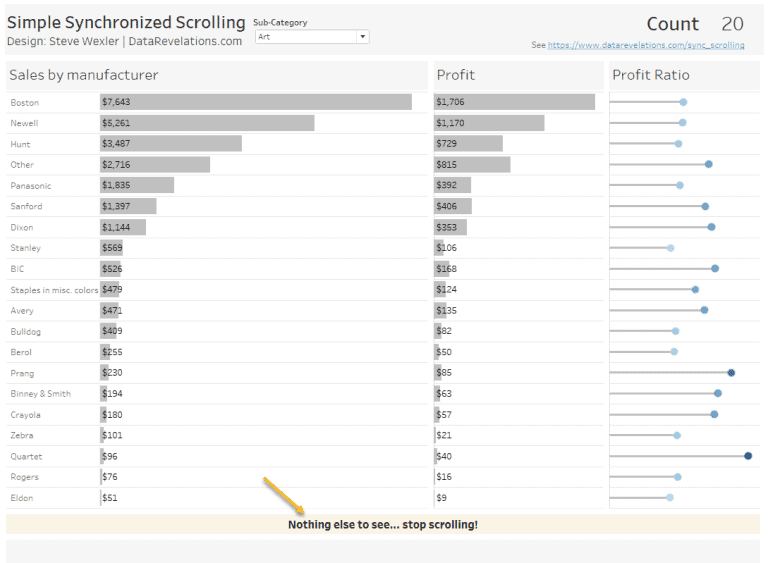The image size is (768, 563).
Task: Click the Newell profit bar of $1,170
Action: (x=489, y=123)
